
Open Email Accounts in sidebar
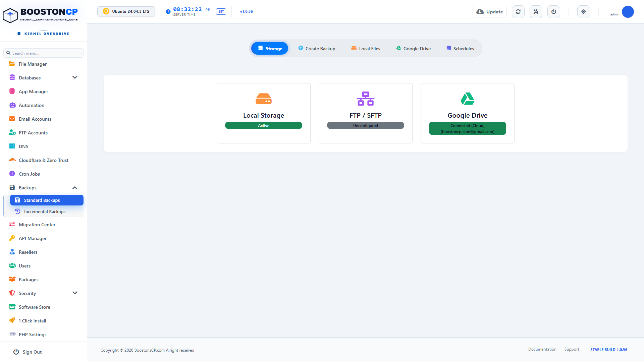click(44, 119)
